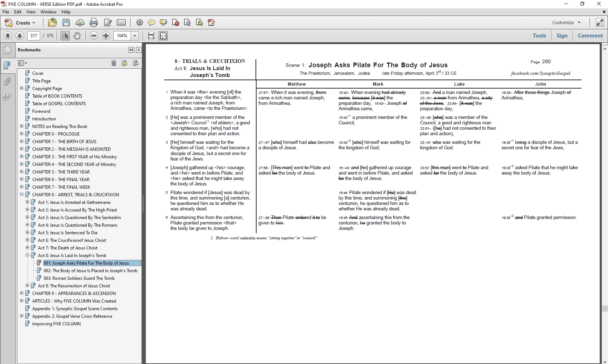Open attachments paperclip panel
608x364 pixels.
(7, 81)
